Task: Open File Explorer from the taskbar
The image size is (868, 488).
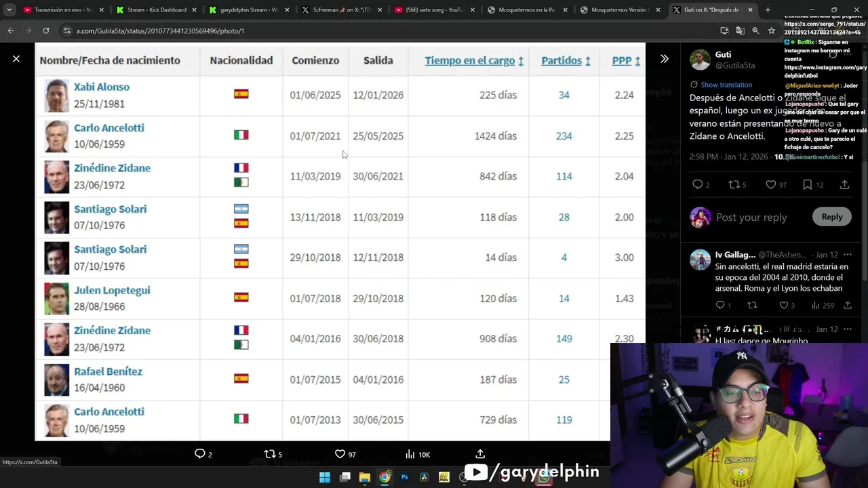Action: click(x=365, y=477)
